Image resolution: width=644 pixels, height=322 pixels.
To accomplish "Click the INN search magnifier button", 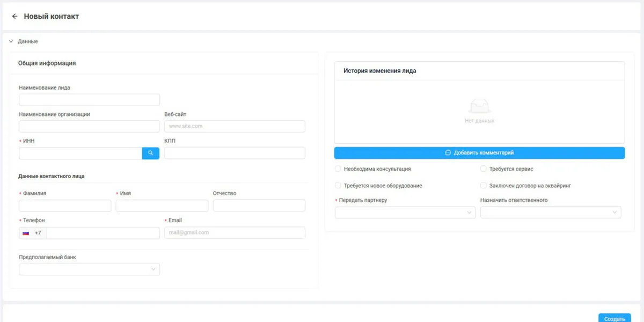I will (x=151, y=153).
